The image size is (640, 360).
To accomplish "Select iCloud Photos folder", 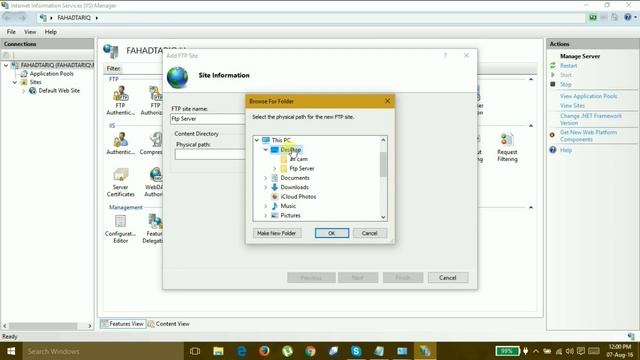I will click(x=298, y=197).
